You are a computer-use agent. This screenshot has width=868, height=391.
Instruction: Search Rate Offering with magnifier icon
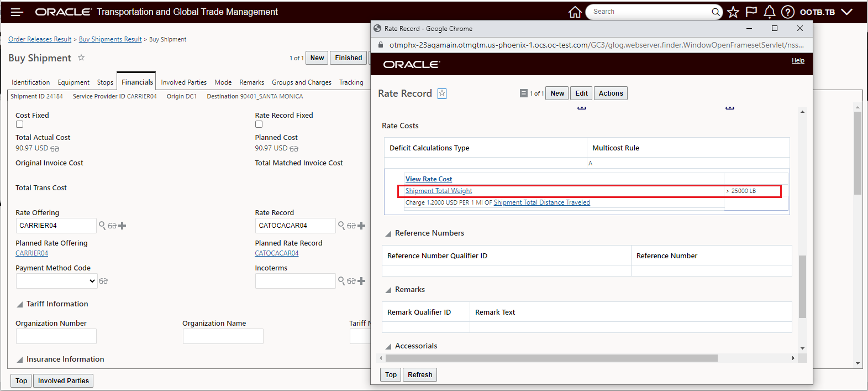[x=102, y=225]
